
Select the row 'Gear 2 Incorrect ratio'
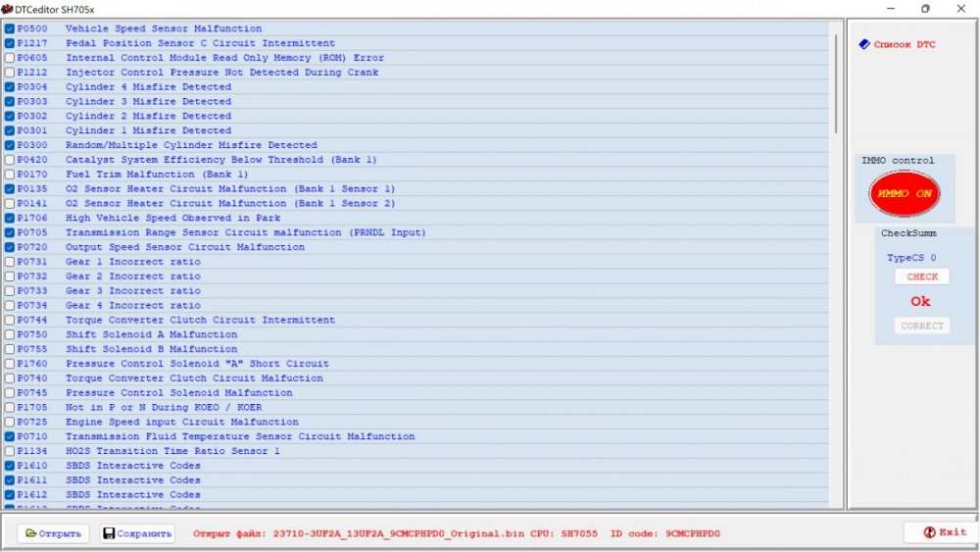click(x=416, y=276)
